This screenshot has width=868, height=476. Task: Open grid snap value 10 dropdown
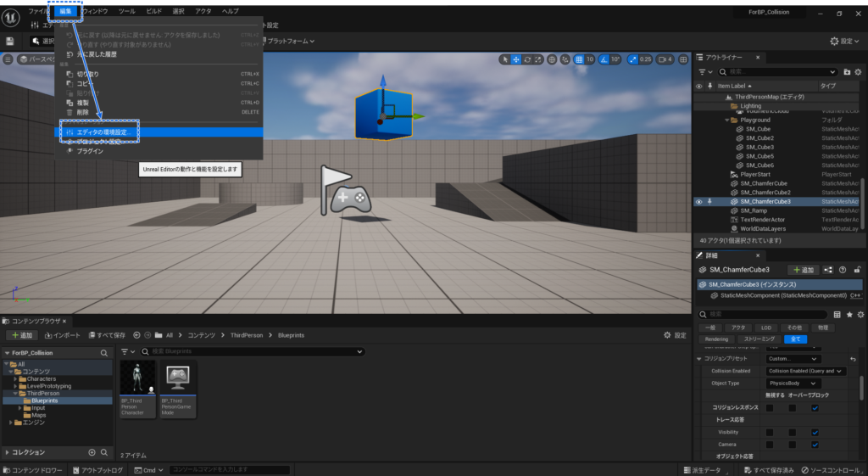click(590, 59)
